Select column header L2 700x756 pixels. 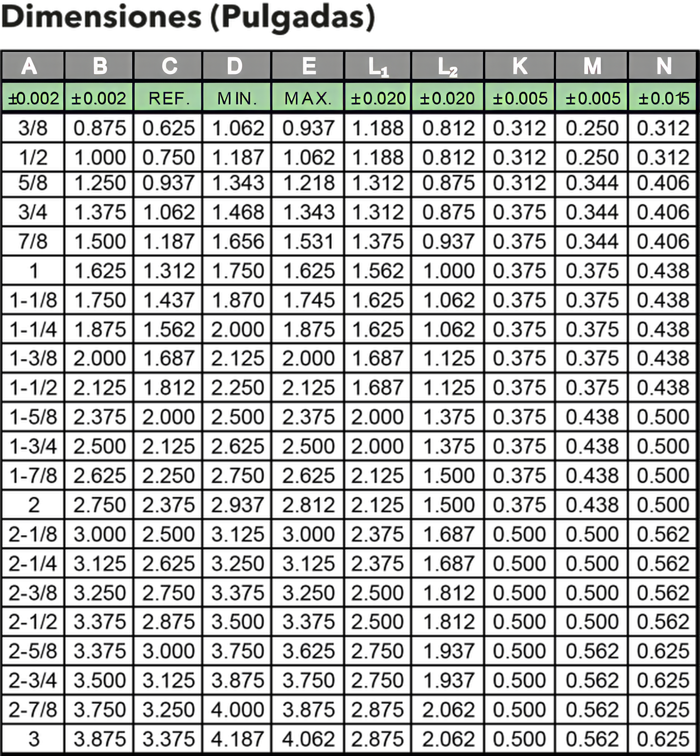click(x=448, y=66)
